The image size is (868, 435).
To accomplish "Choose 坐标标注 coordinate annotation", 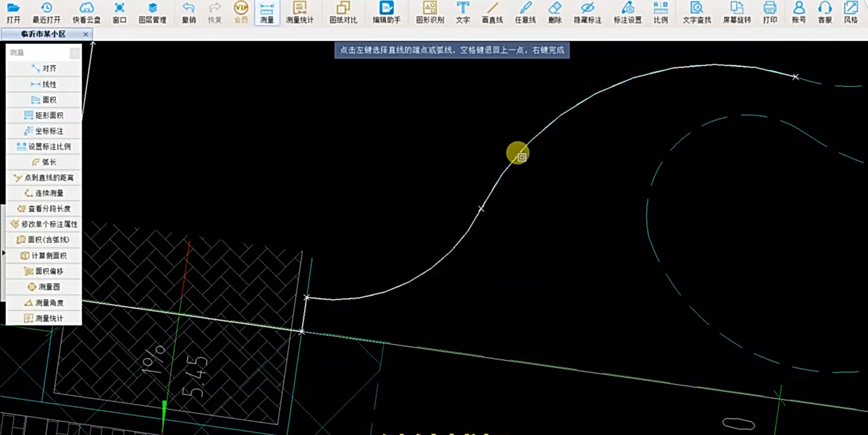I will [44, 131].
